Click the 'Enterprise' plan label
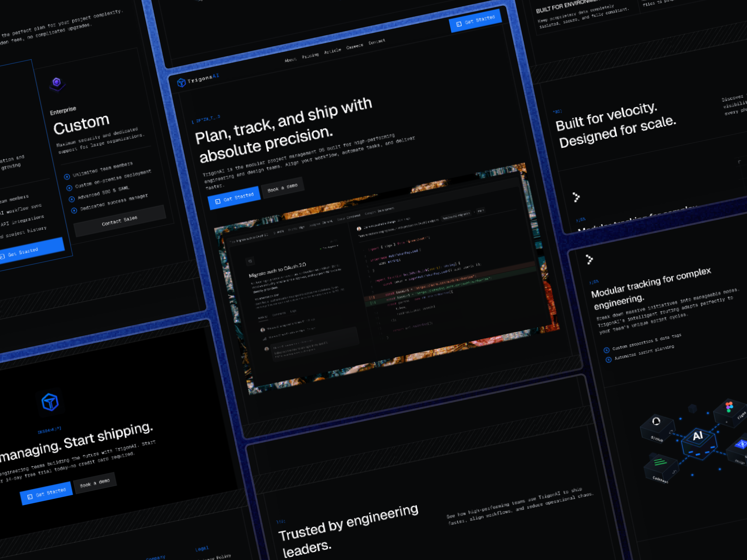 (x=63, y=110)
